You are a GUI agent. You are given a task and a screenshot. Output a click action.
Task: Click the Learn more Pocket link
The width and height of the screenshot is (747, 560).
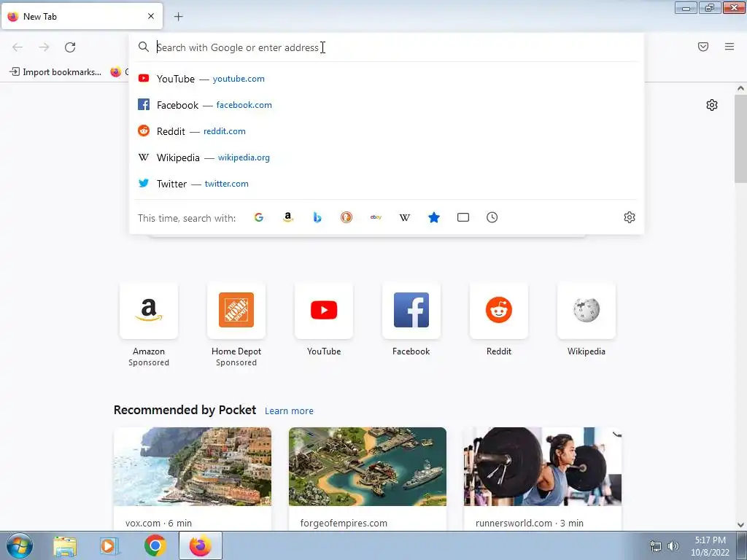[x=289, y=411]
